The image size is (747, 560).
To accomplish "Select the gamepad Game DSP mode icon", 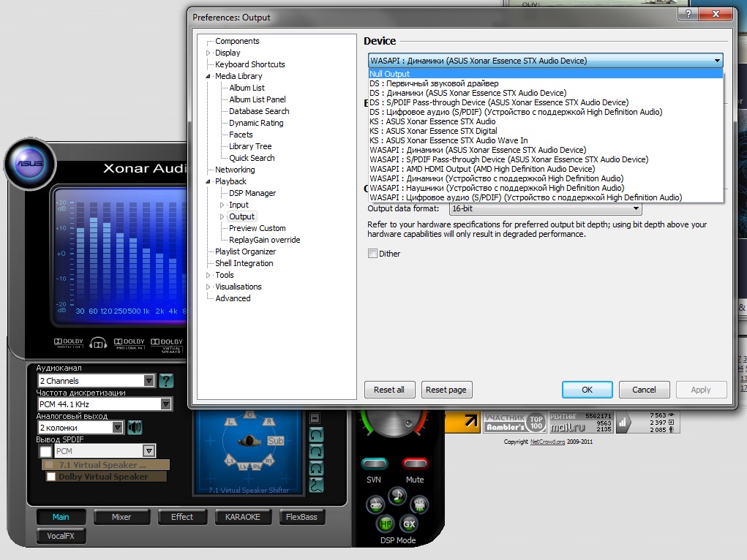I will 375,504.
